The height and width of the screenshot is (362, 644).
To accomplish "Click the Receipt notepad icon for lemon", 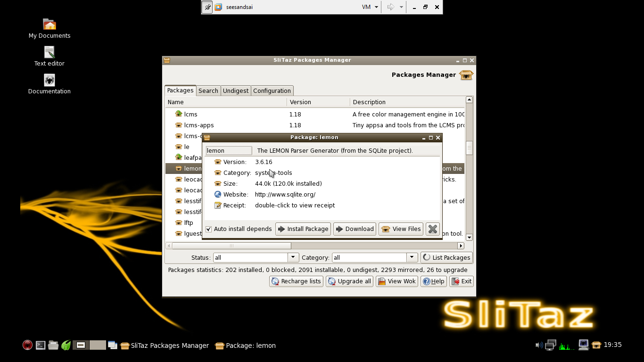I will [x=217, y=205].
